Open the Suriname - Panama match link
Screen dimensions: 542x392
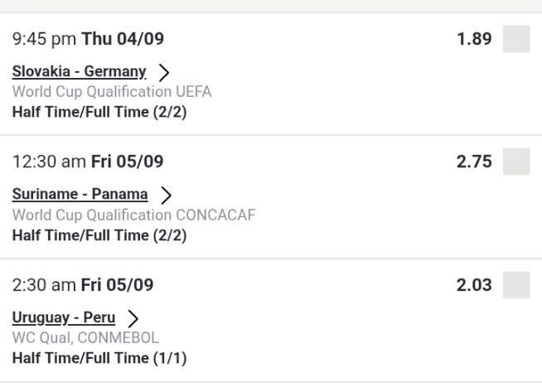(80, 195)
